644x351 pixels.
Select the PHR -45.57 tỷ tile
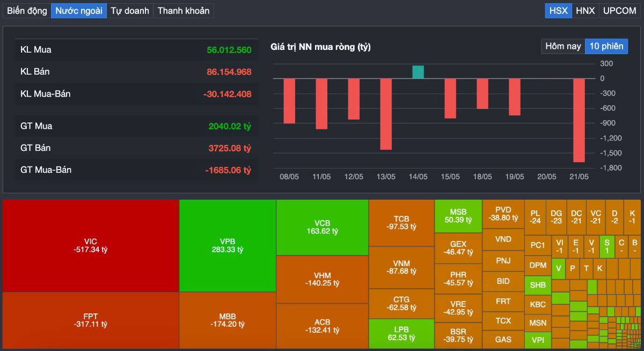click(458, 279)
